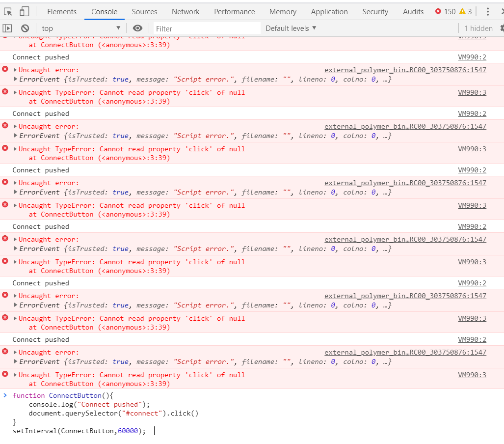Open the bottom-most VM990:2 source link
504x444 pixels.
472,339
